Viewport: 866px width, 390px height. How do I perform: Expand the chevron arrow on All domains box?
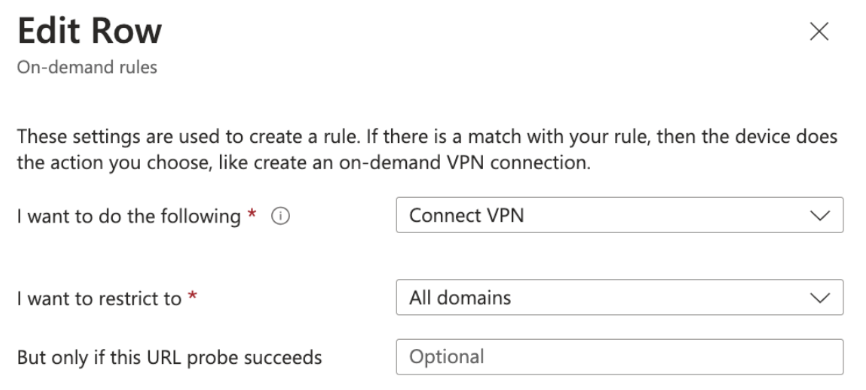(x=820, y=298)
